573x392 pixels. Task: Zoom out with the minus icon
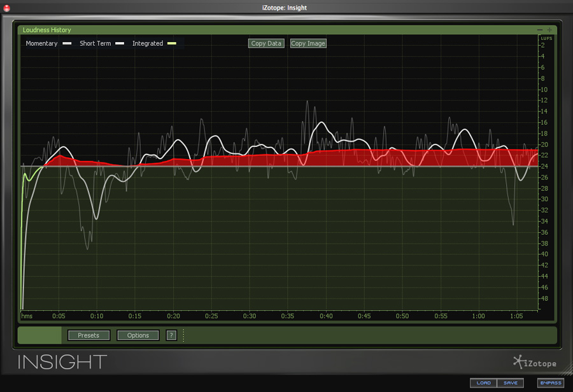click(540, 30)
